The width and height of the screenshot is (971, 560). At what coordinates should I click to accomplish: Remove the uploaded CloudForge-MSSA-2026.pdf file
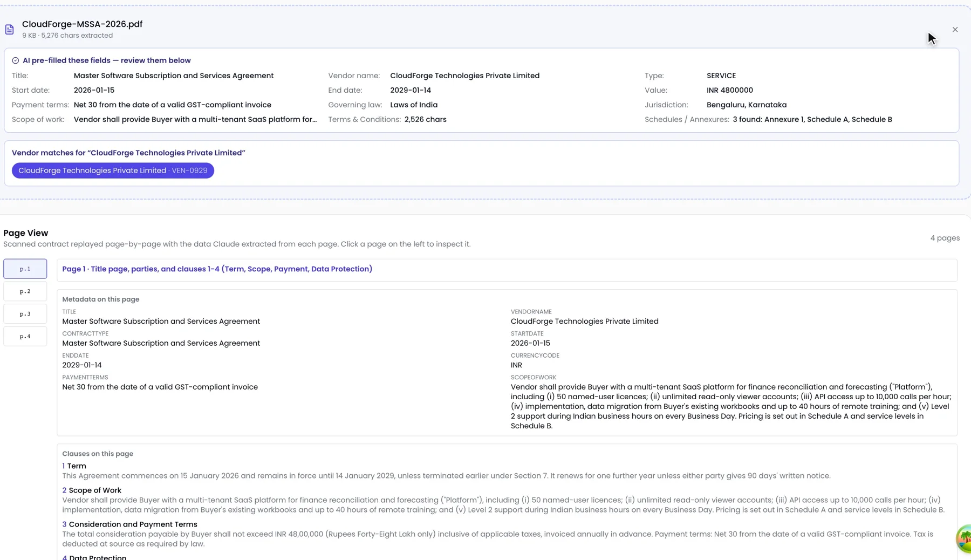click(x=955, y=30)
